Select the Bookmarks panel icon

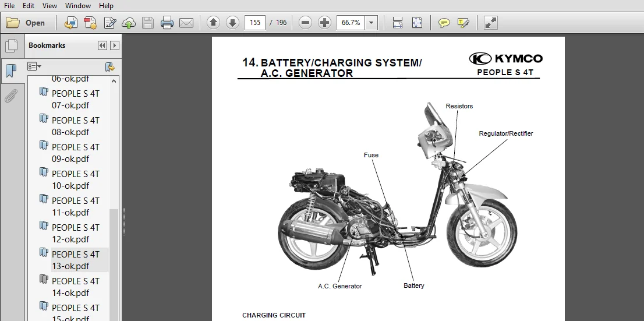point(11,71)
